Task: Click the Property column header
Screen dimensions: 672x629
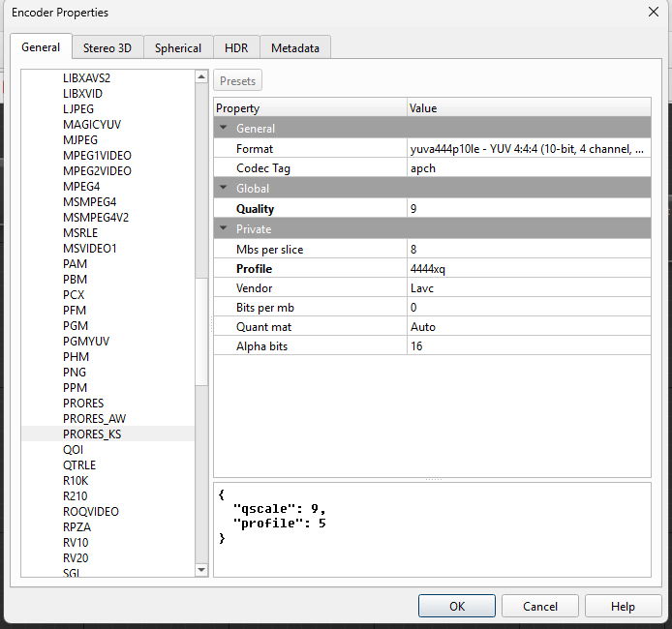Action: click(310, 107)
